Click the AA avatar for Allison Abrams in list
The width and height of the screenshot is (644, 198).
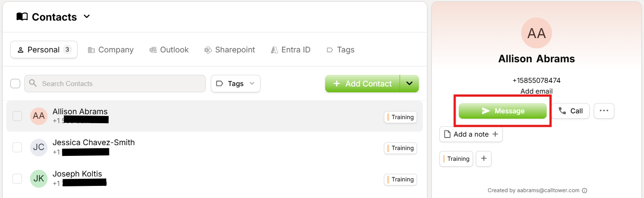[x=39, y=116]
